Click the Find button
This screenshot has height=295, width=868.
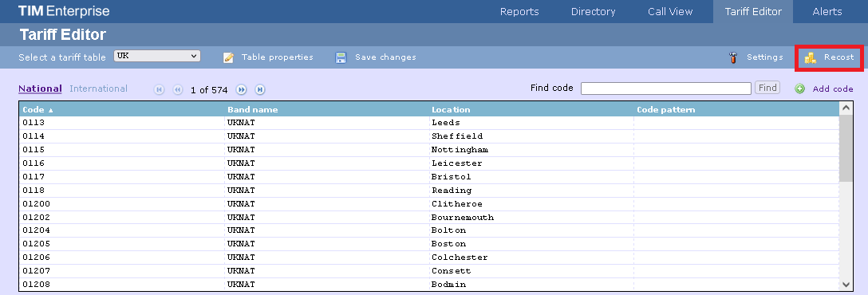pyautogui.click(x=767, y=88)
